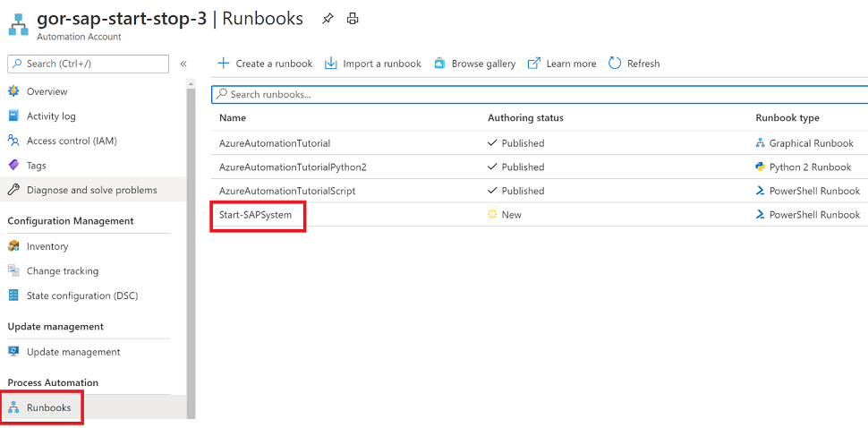Select Runbooks under Process Automation
Image resolution: width=868 pixels, height=428 pixels.
pos(48,407)
